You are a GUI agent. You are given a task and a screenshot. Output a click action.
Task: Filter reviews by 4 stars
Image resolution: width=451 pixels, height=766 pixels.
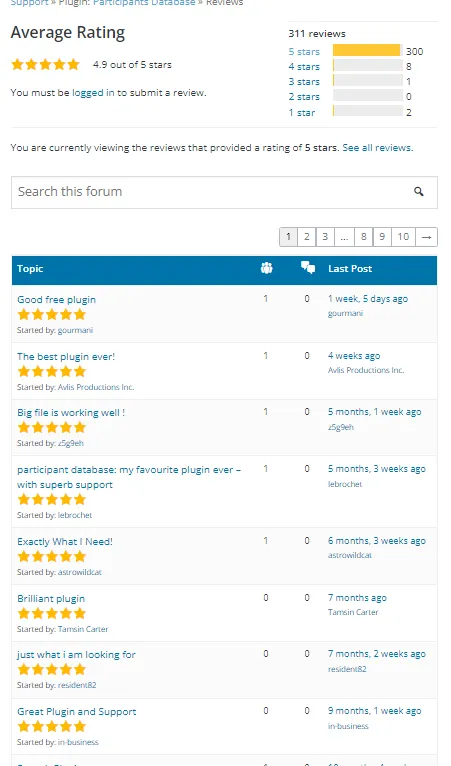point(304,66)
